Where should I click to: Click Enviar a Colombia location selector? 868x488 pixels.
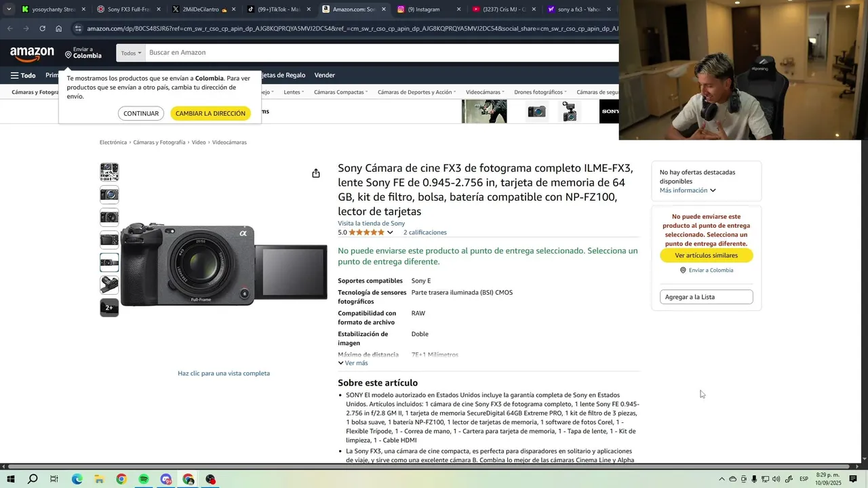[83, 53]
